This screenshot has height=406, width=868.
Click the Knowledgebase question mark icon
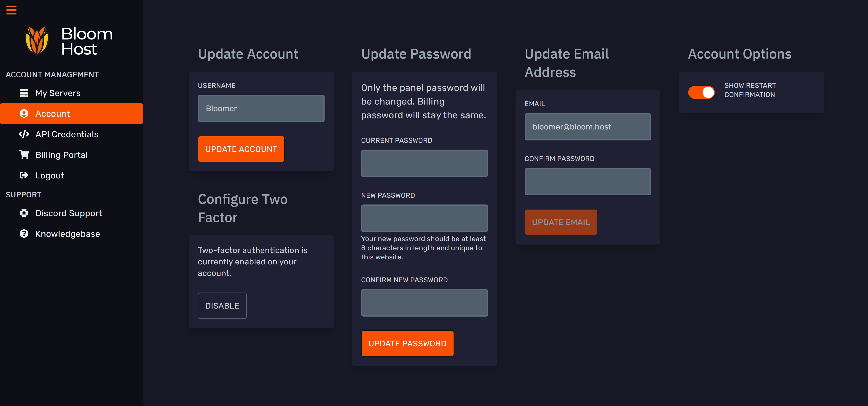click(24, 234)
